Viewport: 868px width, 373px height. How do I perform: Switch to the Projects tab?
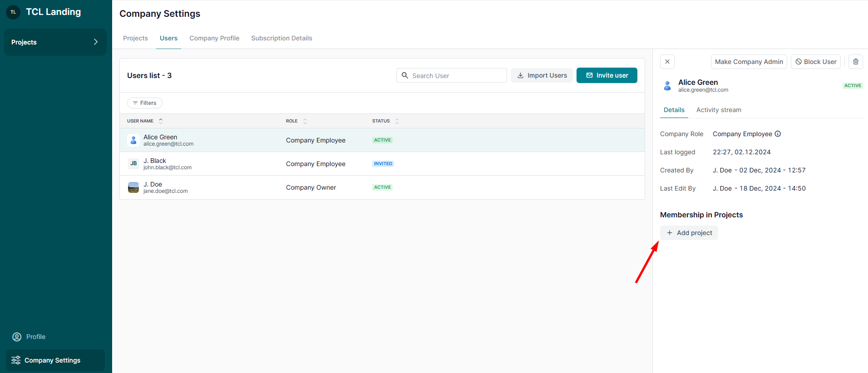click(x=135, y=38)
